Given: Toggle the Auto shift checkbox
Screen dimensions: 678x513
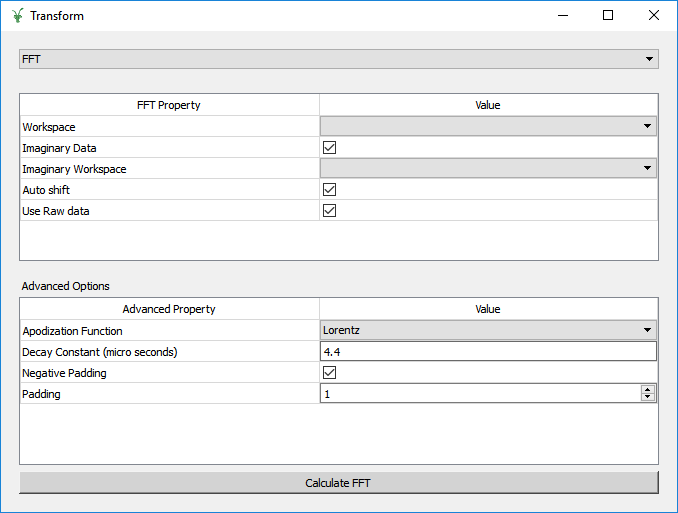Looking at the screenshot, I should coord(329,190).
